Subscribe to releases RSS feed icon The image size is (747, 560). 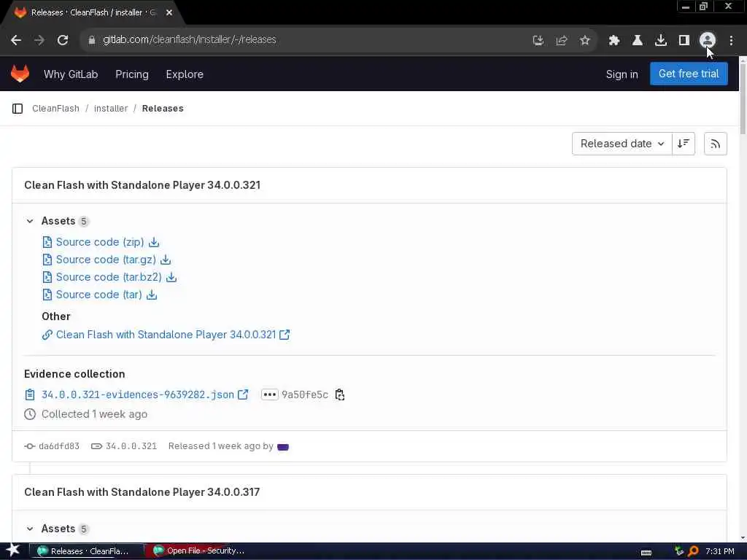point(715,144)
